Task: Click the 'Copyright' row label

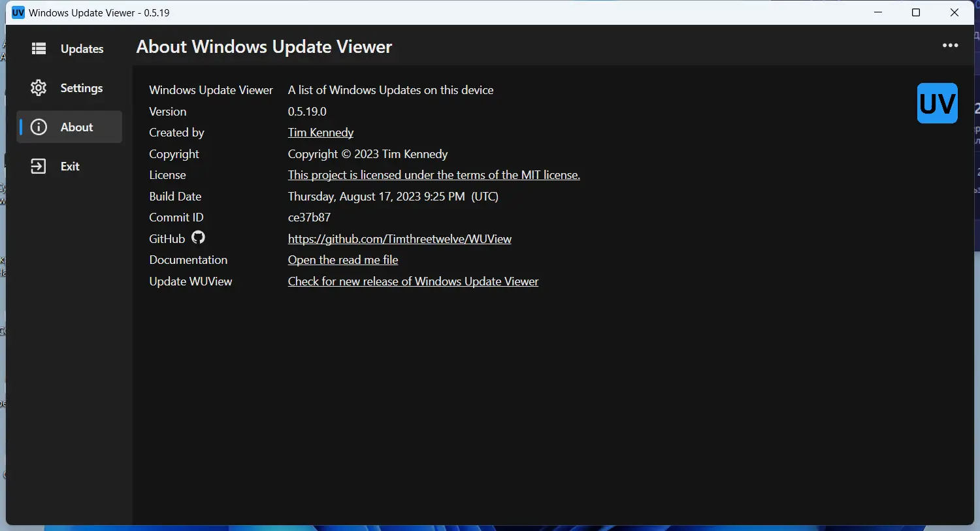Action: (174, 154)
